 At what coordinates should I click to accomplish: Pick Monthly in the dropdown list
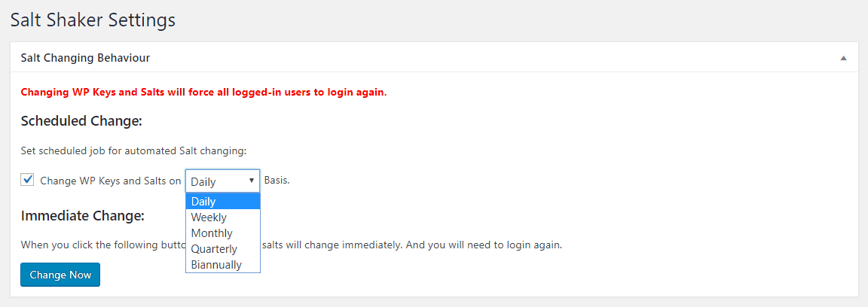(x=222, y=233)
